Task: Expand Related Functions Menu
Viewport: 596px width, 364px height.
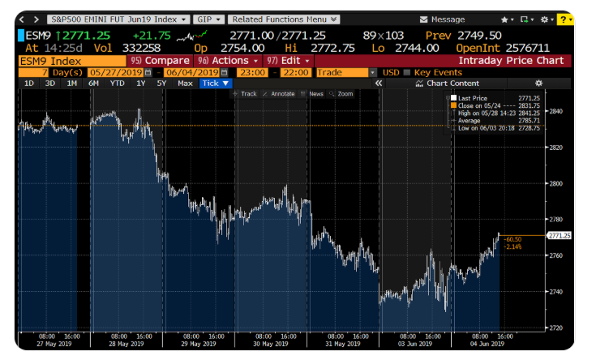Action: [x=284, y=19]
